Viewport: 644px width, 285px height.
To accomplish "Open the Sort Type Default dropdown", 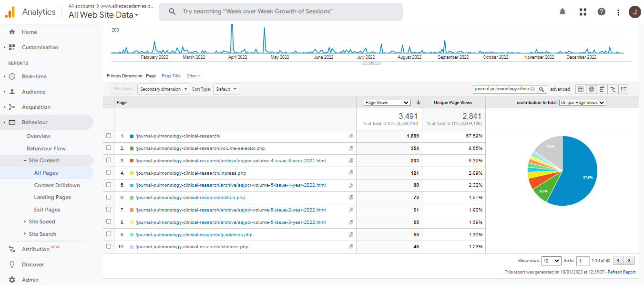I will coord(226,89).
